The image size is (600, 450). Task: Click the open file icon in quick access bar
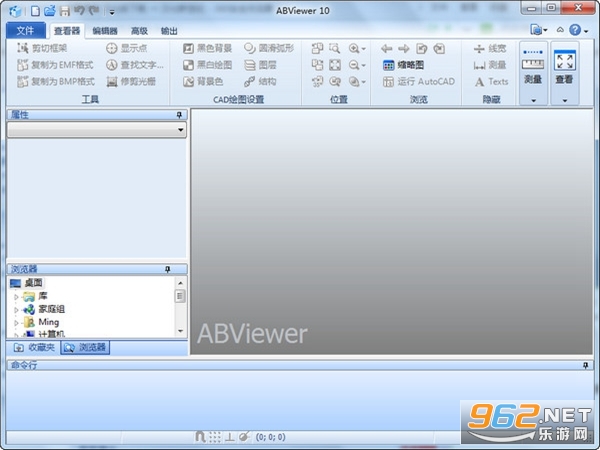[50, 11]
